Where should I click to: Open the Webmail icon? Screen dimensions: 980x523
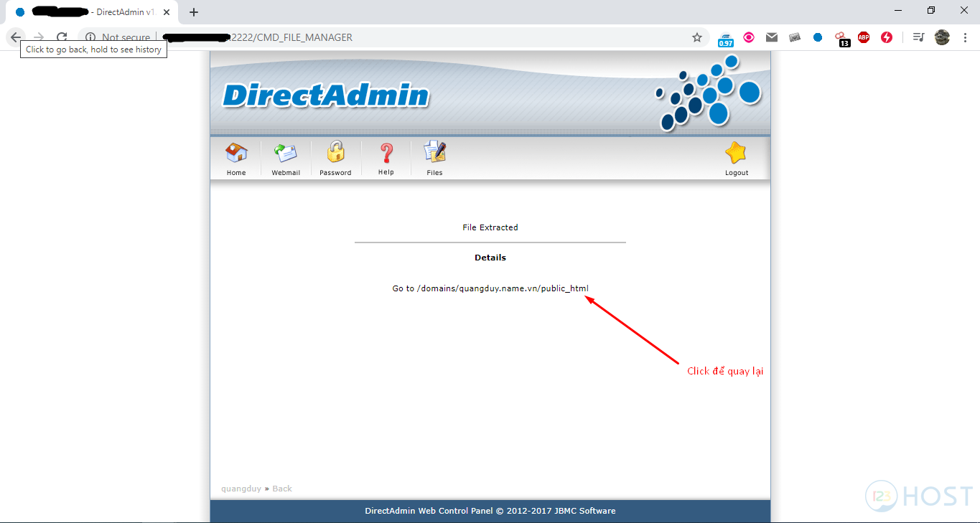tap(286, 158)
